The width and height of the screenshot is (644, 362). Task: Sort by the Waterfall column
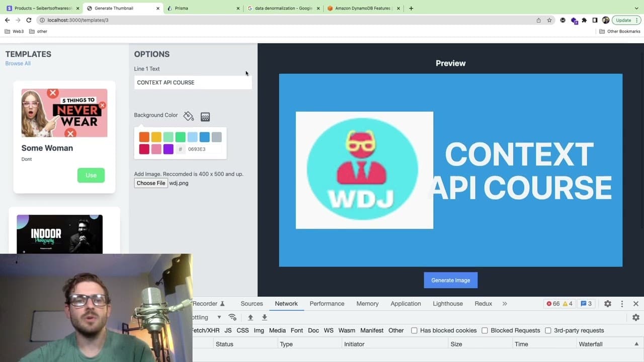coord(609,344)
